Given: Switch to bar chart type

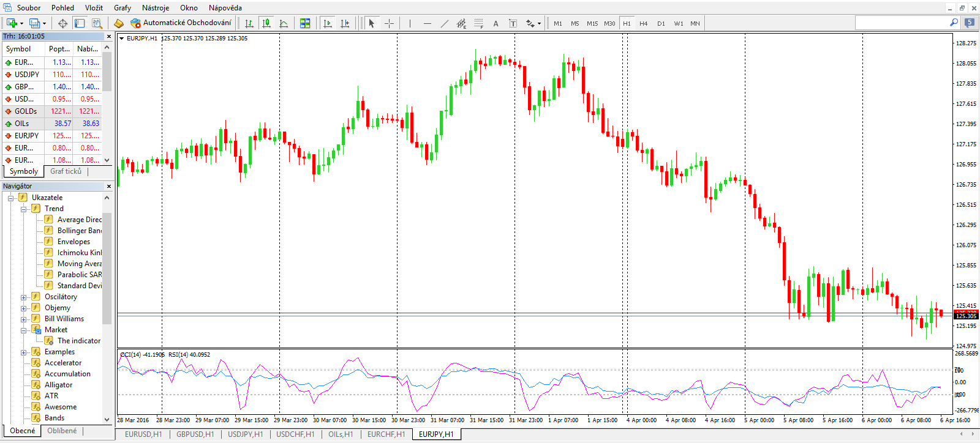Looking at the screenshot, I should (249, 23).
